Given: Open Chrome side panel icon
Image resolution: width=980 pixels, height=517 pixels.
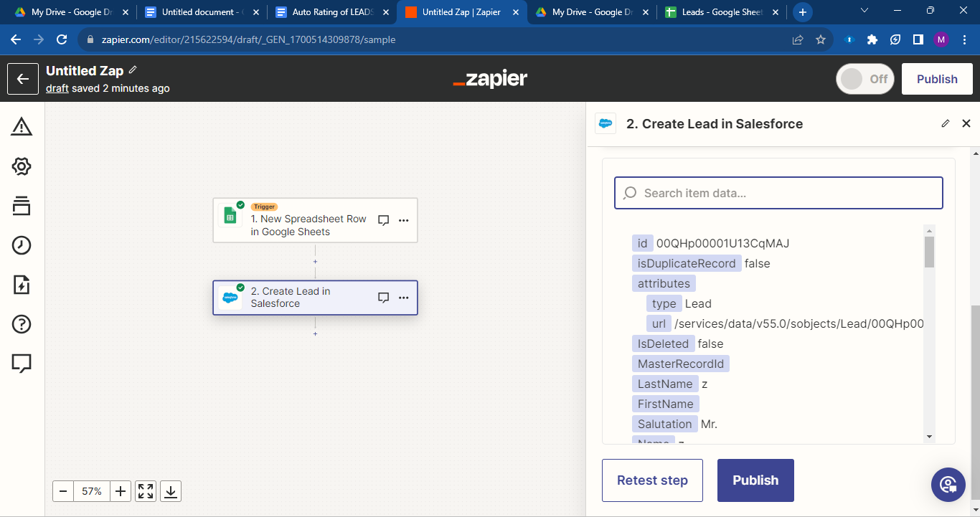Looking at the screenshot, I should 918,39.
